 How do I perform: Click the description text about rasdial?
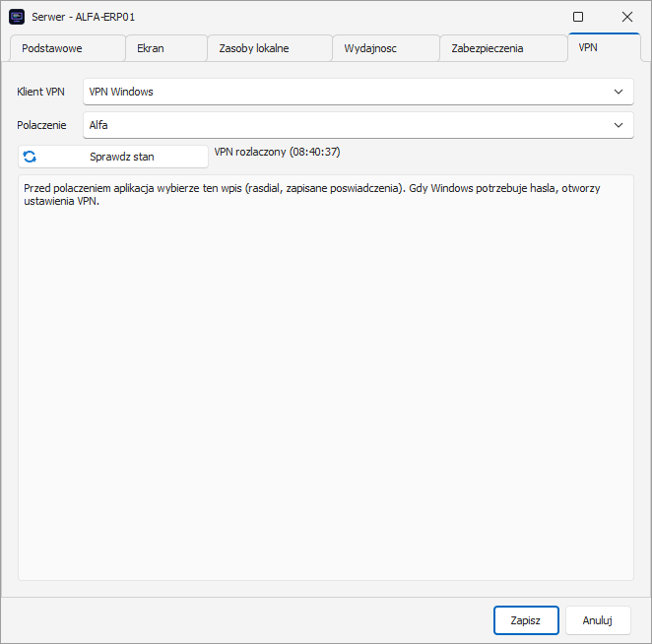312,195
